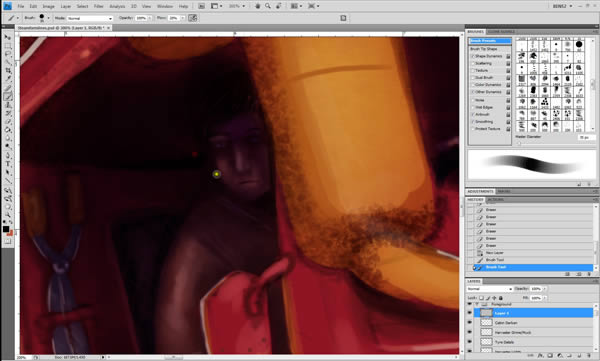The image size is (600, 361).
Task: Switch to the Masks tab
Action: click(x=504, y=191)
